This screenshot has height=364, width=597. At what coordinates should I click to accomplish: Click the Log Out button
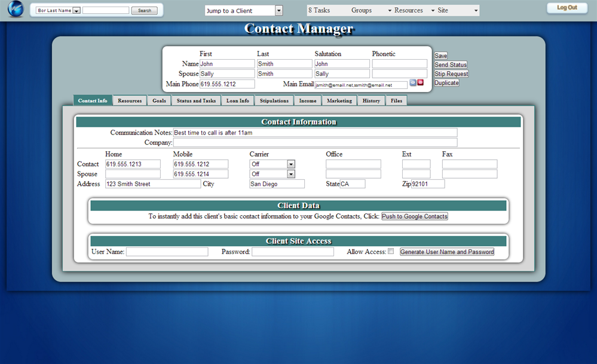point(565,7)
